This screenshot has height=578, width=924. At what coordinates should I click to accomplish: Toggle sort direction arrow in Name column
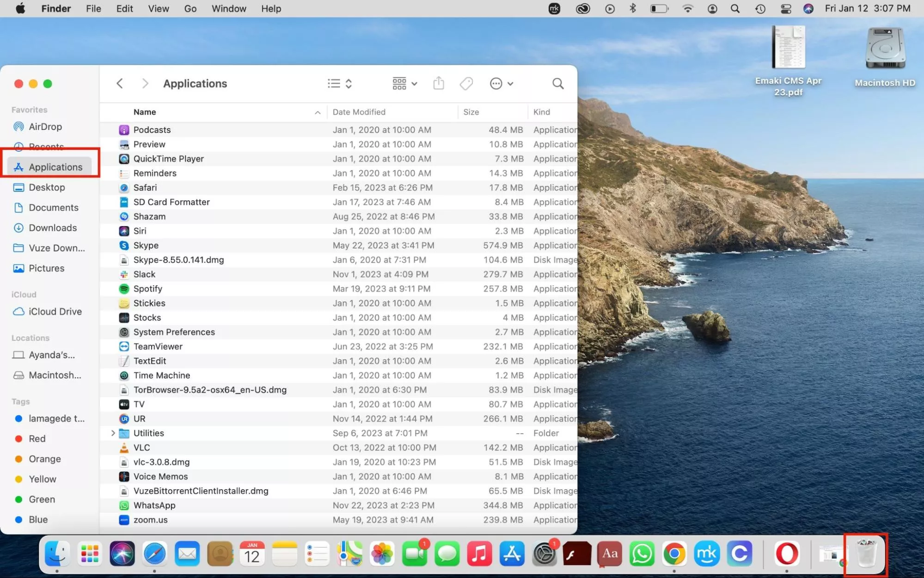click(318, 112)
